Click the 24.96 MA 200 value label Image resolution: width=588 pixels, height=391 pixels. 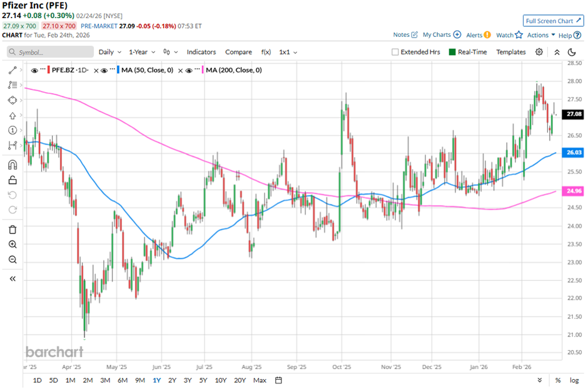[x=573, y=191]
